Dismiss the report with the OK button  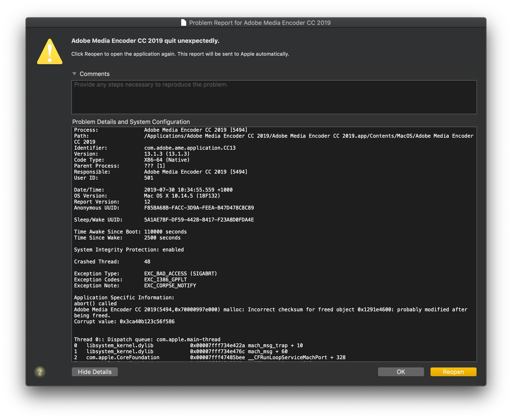pyautogui.click(x=401, y=372)
